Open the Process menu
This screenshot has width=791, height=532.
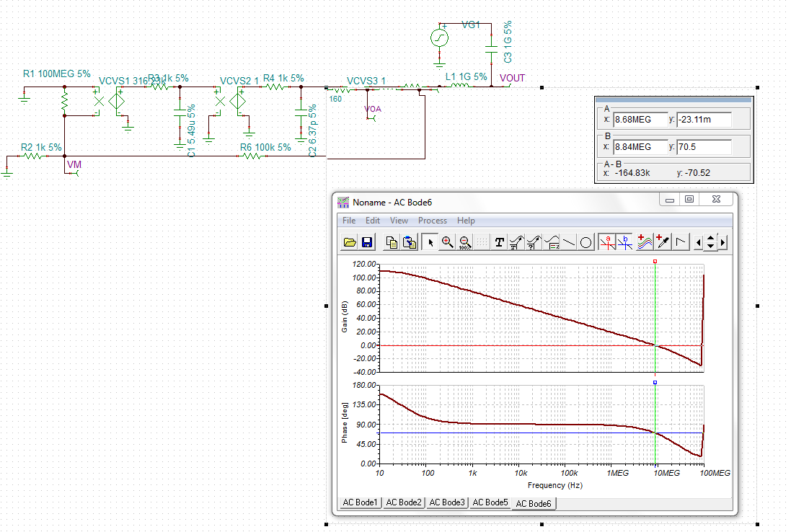tap(433, 221)
